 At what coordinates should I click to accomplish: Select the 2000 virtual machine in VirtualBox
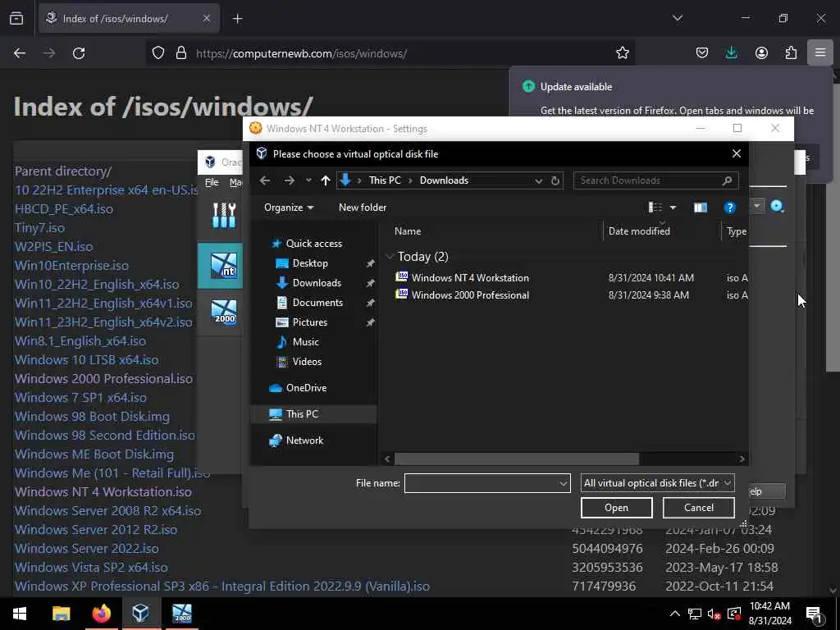(224, 313)
